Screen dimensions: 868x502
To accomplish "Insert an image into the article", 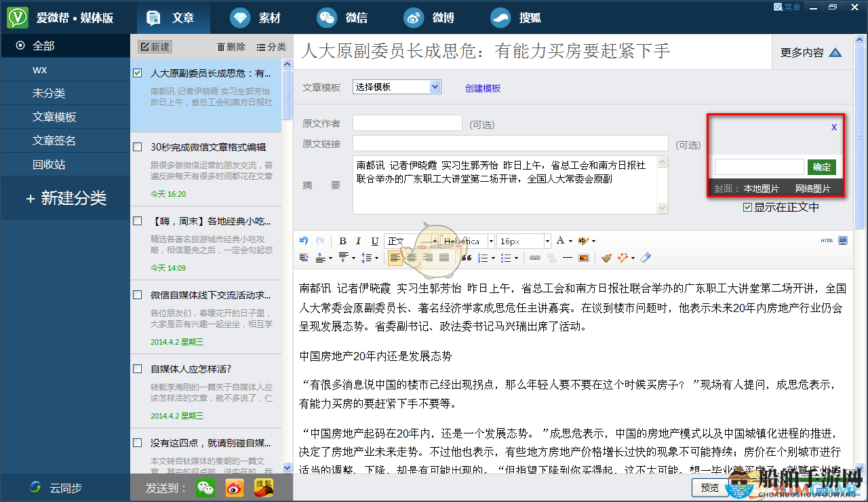I will [x=584, y=258].
